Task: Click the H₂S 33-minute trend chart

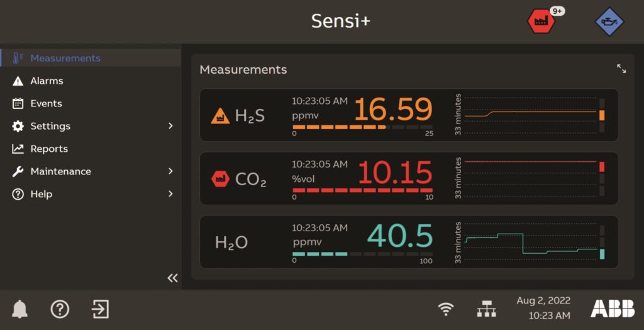Action: [530, 115]
